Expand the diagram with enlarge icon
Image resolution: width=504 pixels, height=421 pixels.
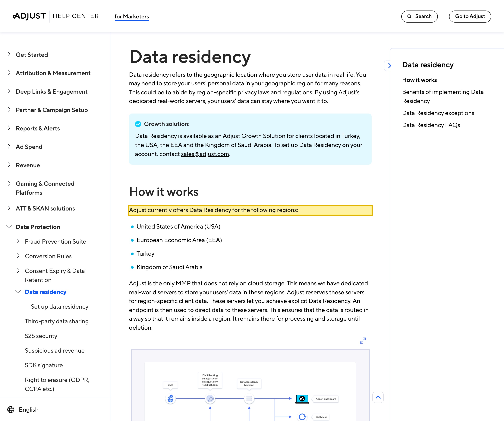[x=363, y=340]
